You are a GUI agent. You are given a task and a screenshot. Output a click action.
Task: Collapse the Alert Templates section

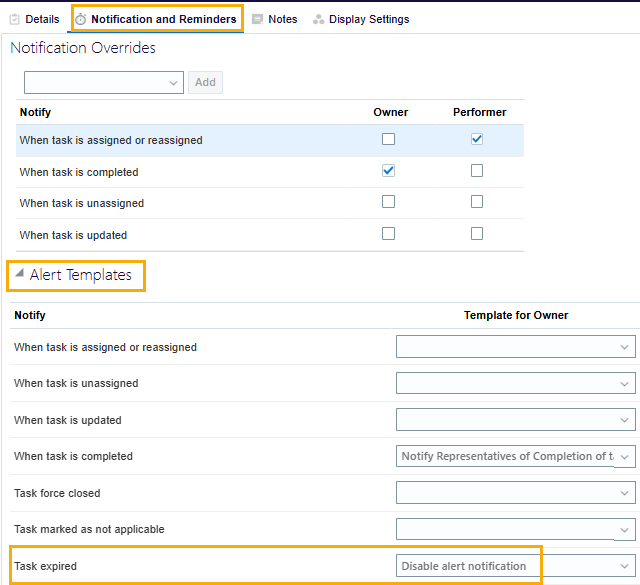click(19, 274)
